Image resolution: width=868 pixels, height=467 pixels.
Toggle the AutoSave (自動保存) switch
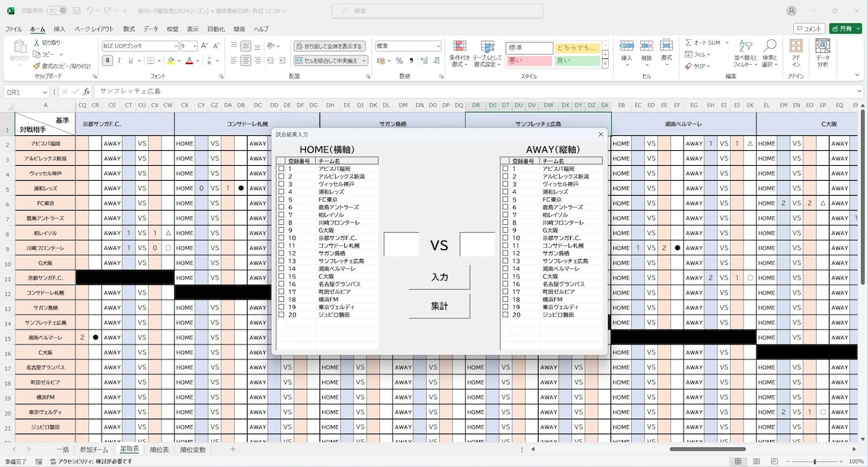57,11
